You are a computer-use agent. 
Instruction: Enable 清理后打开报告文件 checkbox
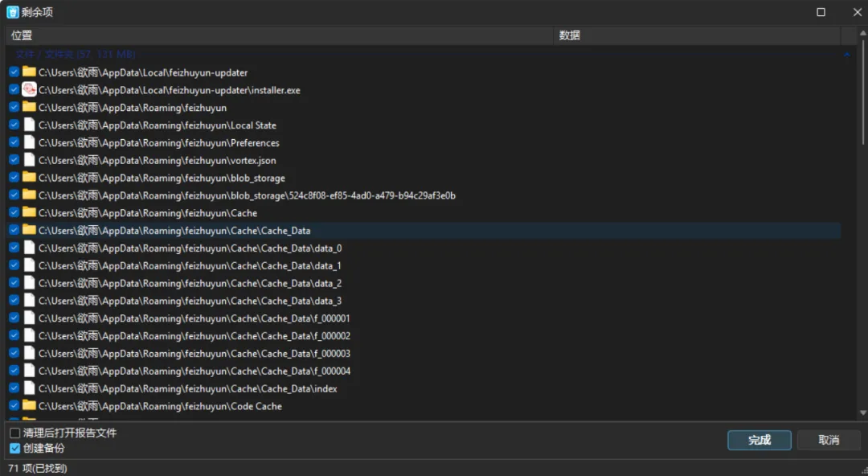[14, 433]
